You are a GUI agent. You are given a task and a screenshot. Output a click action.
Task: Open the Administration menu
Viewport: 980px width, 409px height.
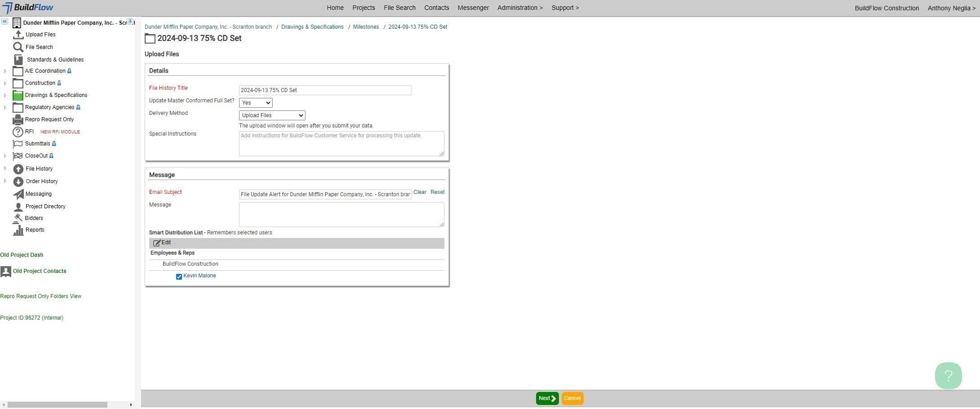520,8
